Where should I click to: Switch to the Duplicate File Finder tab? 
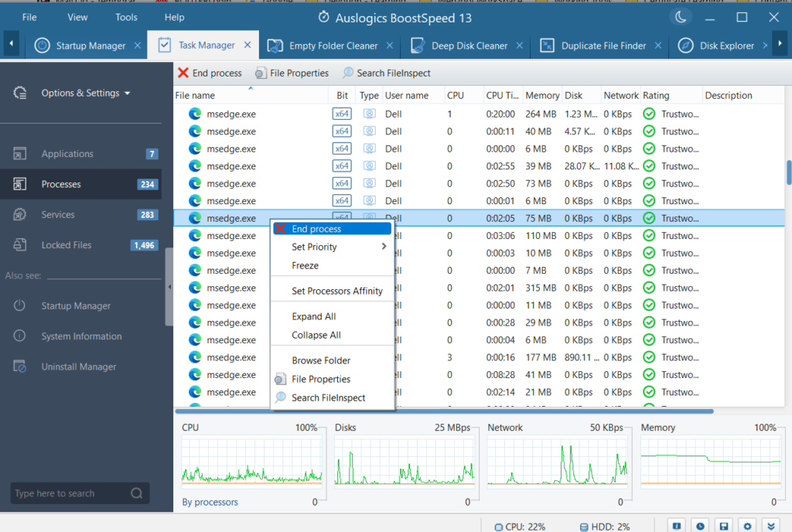[603, 45]
